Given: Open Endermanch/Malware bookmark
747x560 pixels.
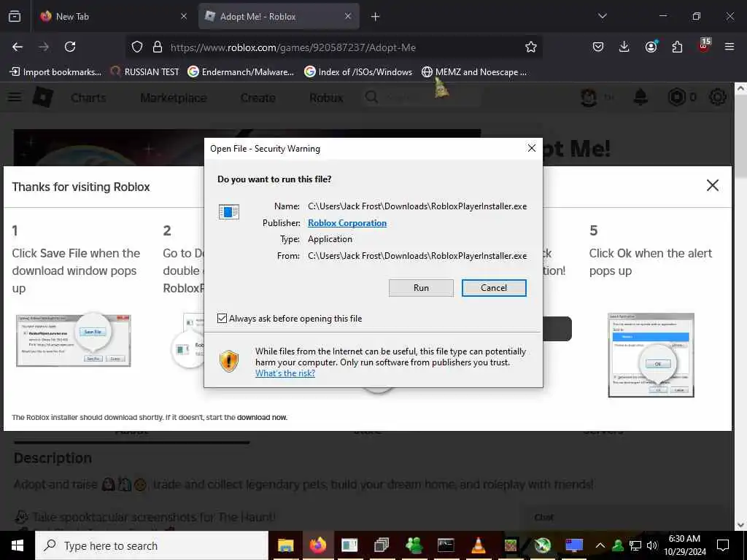Looking at the screenshot, I should click(241, 72).
